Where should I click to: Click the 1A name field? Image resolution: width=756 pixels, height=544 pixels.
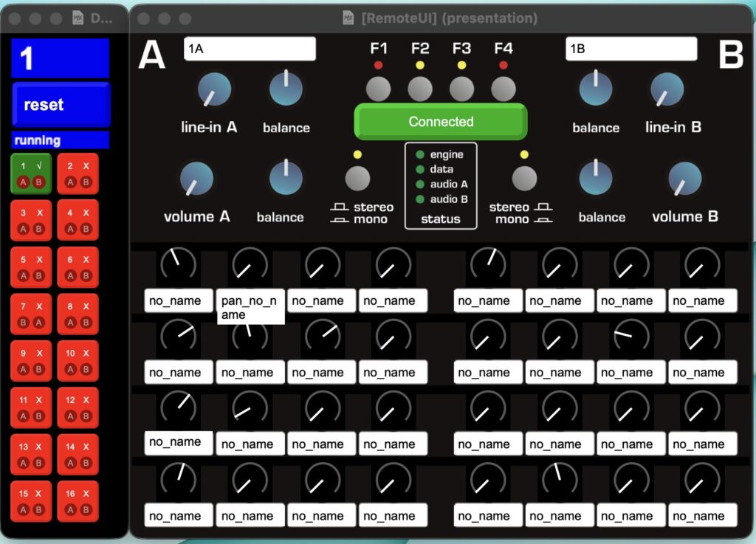tap(250, 49)
